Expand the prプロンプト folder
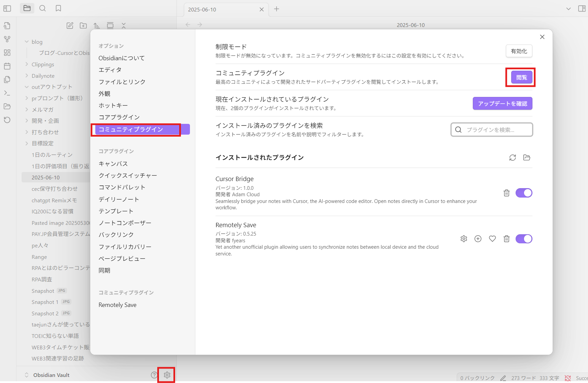This screenshot has height=383, width=588. (27, 98)
